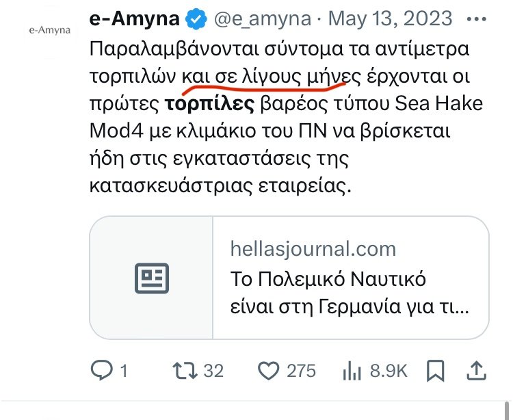Screen dimensions: 513x420
Task: Click the May 13, 2023 timestamp
Action: tap(391, 20)
